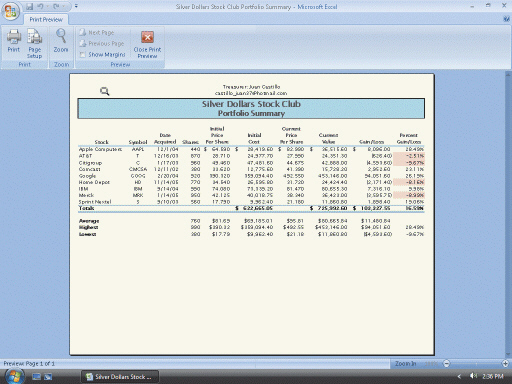Click the Symbol column header
This screenshot has width=512, height=384.
pos(138,142)
